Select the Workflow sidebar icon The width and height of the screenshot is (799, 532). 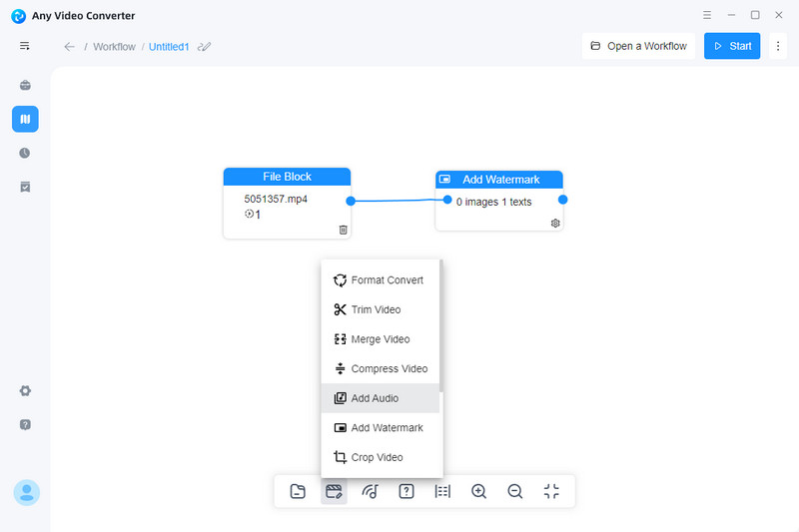click(25, 119)
